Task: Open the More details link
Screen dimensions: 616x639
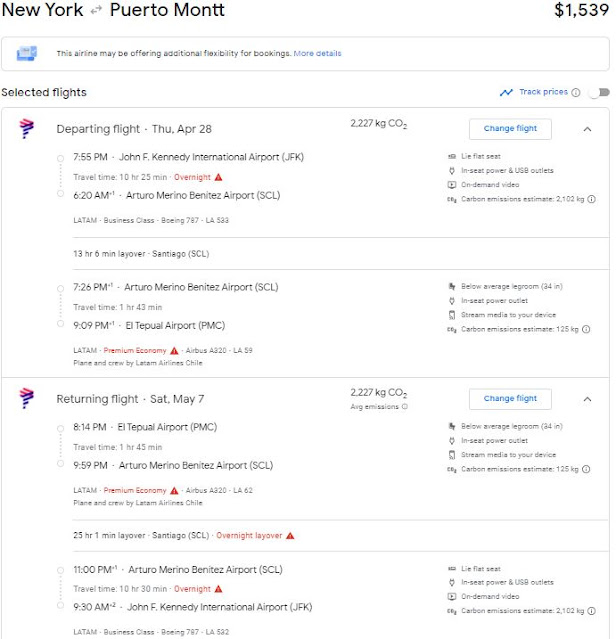Action: click(x=317, y=53)
